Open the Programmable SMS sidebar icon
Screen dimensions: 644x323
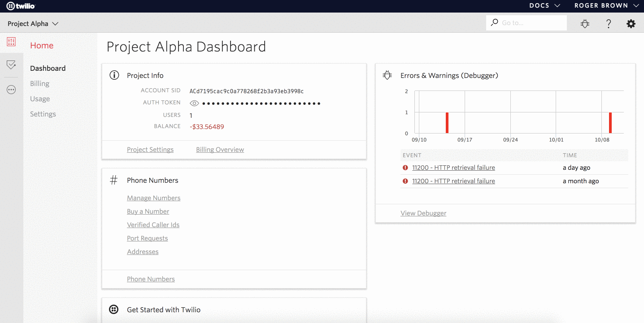point(11,65)
